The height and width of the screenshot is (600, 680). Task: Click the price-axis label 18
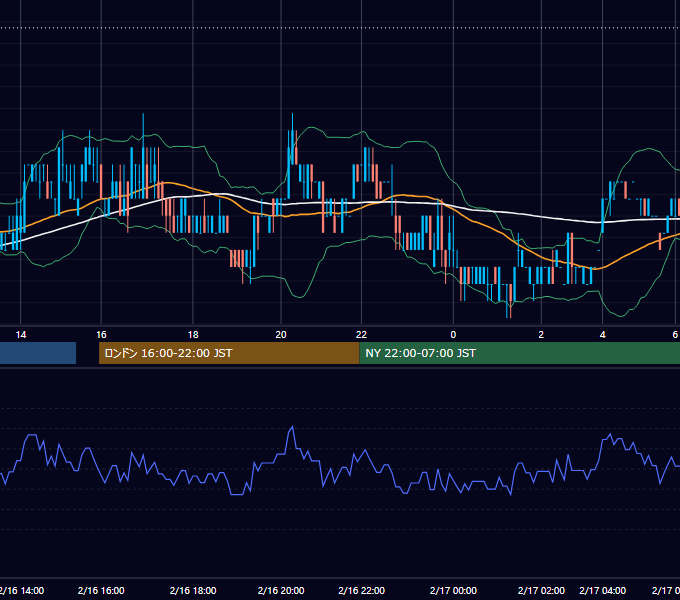193,335
